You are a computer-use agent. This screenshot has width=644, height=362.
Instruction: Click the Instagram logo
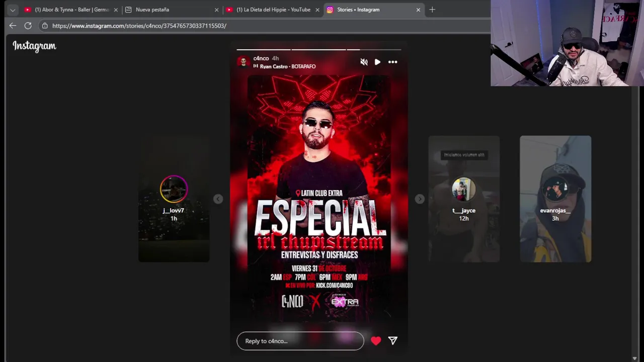pyautogui.click(x=34, y=46)
